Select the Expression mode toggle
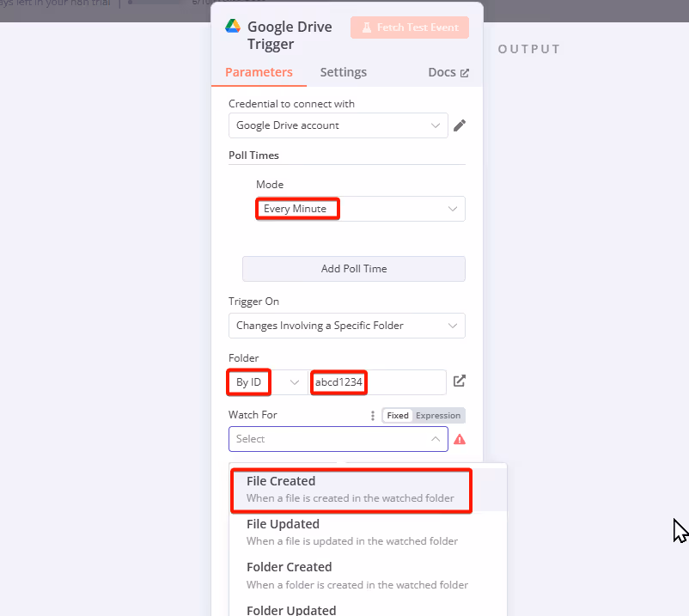Viewport: 689px width, 616px height. (438, 415)
